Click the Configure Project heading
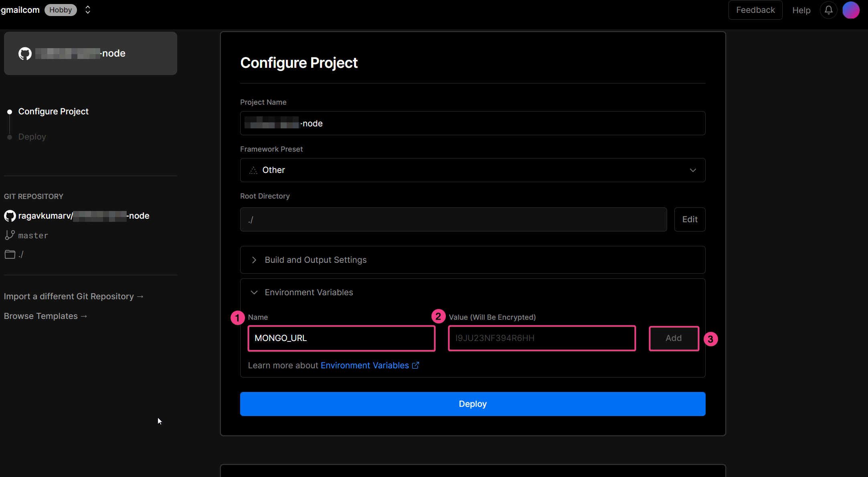The image size is (868, 477). point(299,63)
